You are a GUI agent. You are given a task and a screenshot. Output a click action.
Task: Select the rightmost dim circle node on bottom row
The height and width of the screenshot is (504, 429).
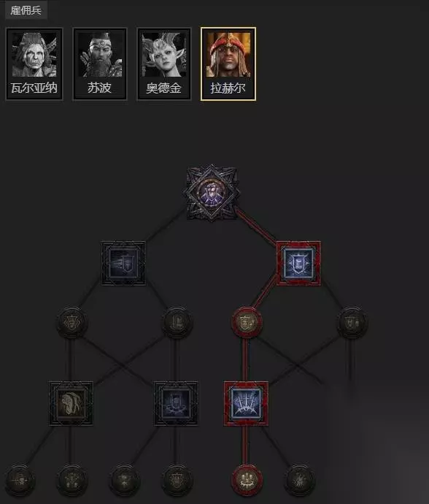pyautogui.click(x=300, y=480)
